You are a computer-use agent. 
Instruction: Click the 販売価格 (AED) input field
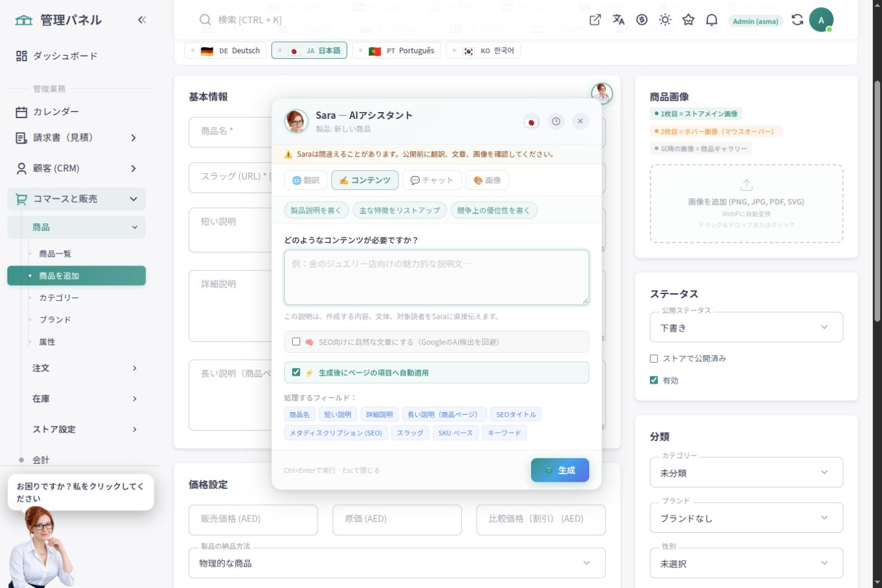[253, 519]
